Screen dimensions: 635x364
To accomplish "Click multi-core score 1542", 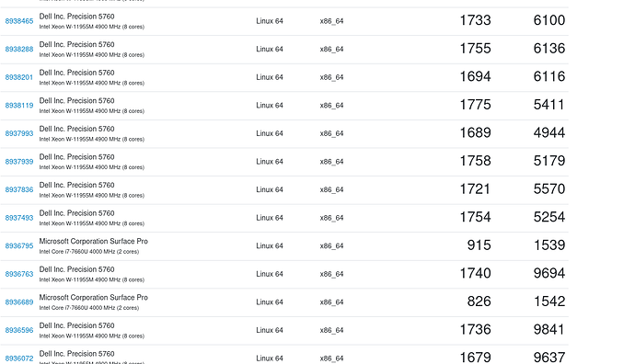I will pyautogui.click(x=548, y=301).
